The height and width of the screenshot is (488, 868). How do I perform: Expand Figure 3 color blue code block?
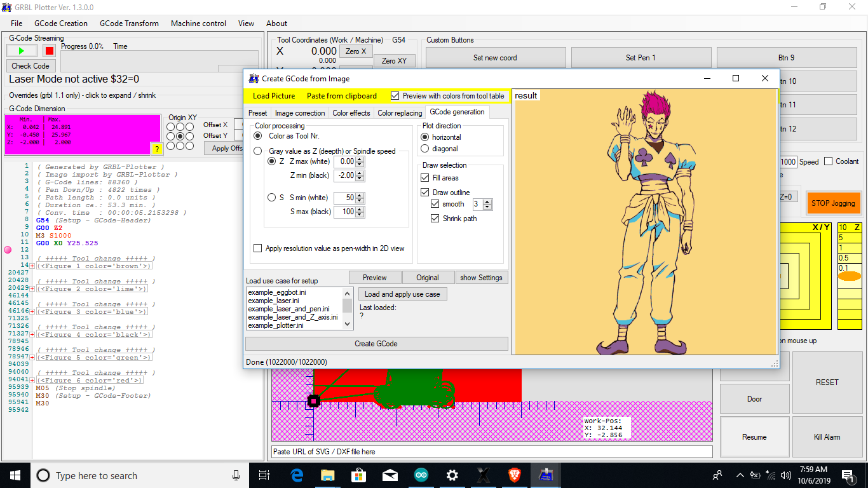[32, 311]
